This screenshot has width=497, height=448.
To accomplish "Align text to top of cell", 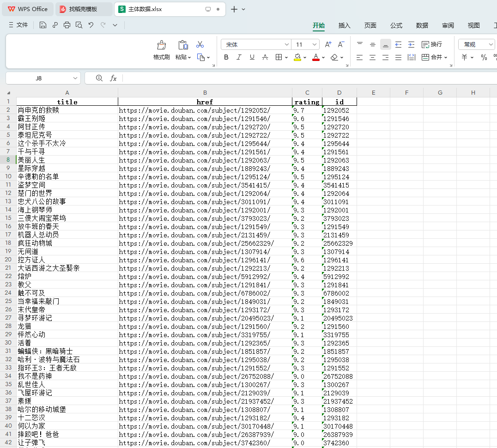I will 359,44.
